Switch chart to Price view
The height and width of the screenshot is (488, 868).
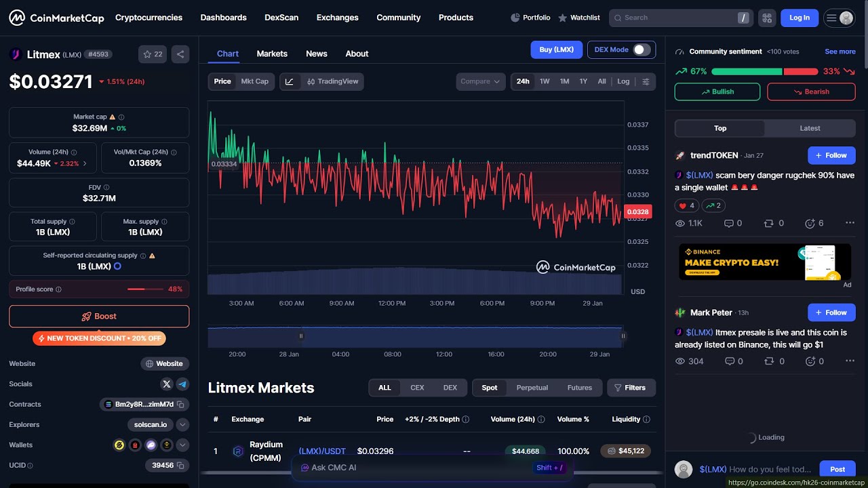click(x=222, y=81)
